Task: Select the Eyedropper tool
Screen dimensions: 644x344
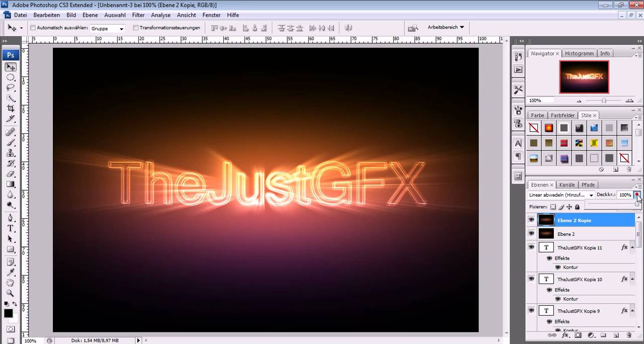Action: coord(11,273)
